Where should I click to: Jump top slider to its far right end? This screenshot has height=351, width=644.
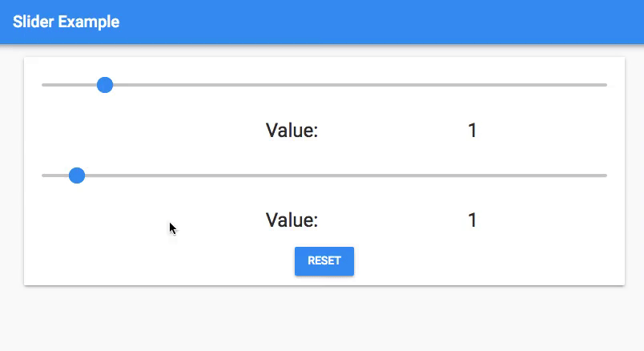pyautogui.click(x=606, y=85)
